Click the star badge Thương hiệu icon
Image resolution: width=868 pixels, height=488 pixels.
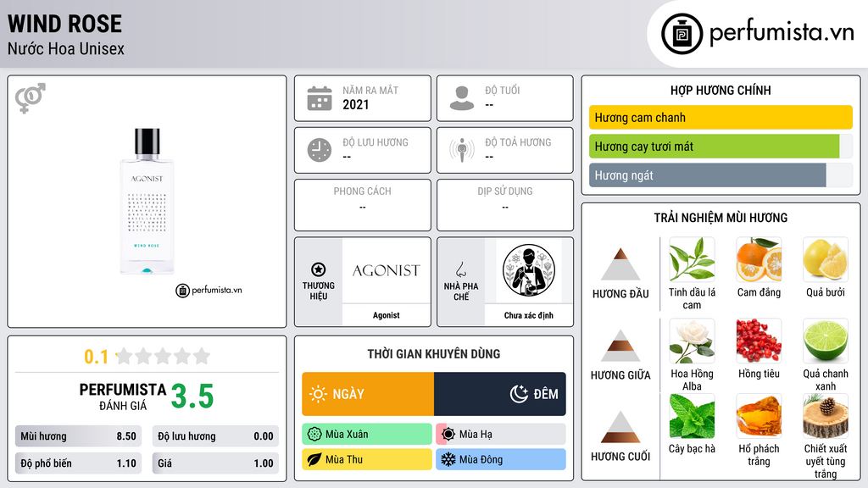coord(319,269)
